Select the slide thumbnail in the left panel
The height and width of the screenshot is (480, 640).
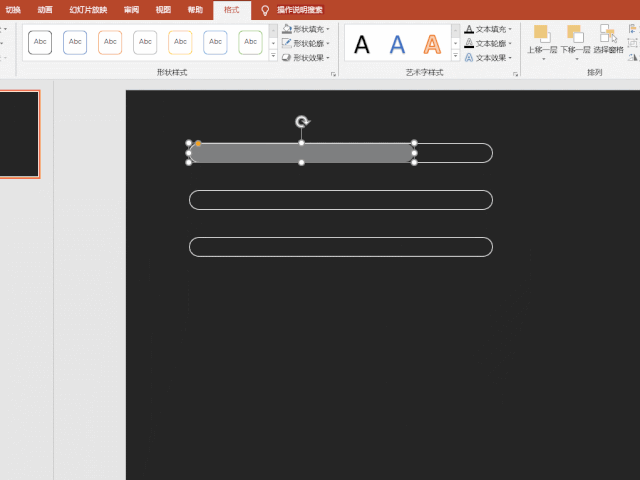pyautogui.click(x=19, y=134)
